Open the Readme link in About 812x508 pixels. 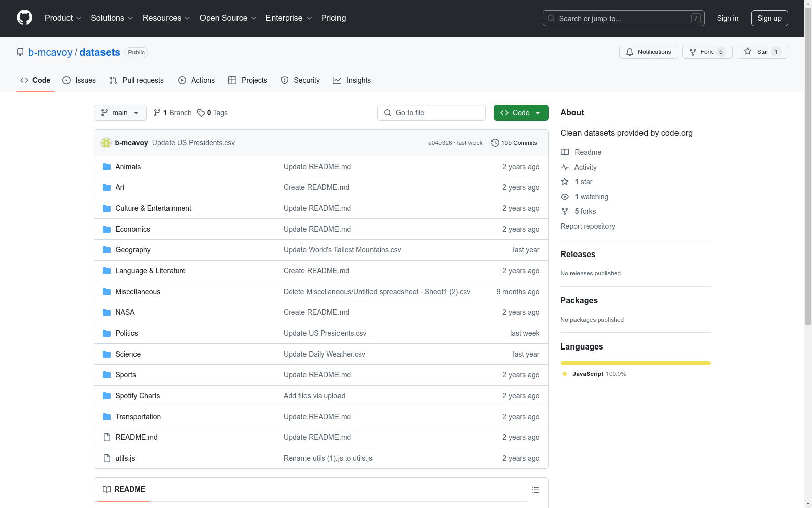pos(581,152)
